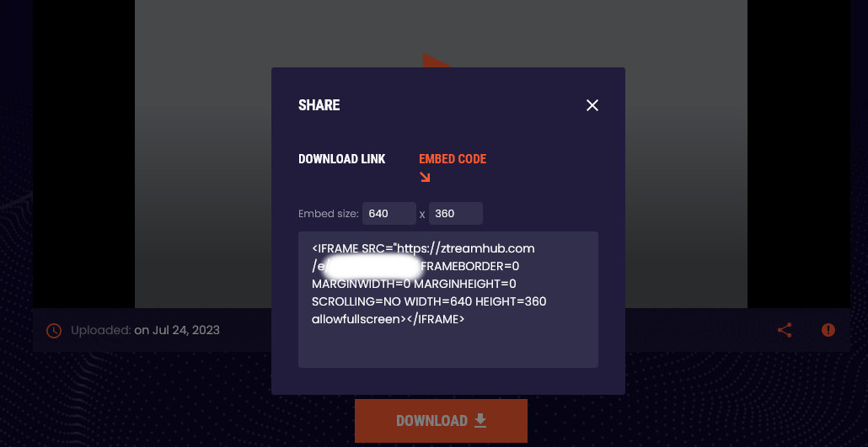
Task: Click inside the IFRAME embed code box
Action: pos(447,300)
